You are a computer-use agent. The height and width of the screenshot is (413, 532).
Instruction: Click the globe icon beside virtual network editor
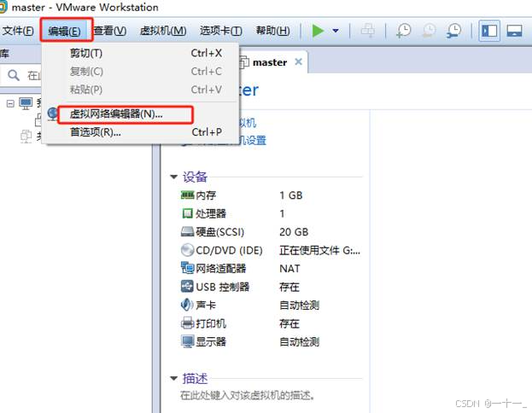pos(53,114)
